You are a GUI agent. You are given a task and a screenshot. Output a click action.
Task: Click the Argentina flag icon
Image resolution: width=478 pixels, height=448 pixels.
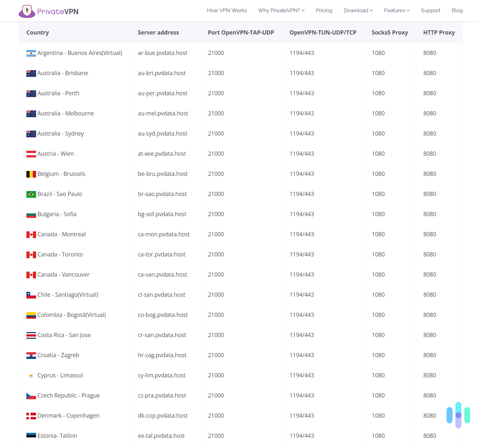click(x=31, y=53)
